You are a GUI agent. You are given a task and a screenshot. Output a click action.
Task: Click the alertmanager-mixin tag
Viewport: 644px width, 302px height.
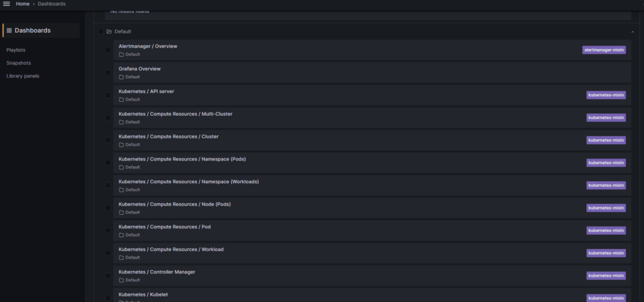pos(604,50)
